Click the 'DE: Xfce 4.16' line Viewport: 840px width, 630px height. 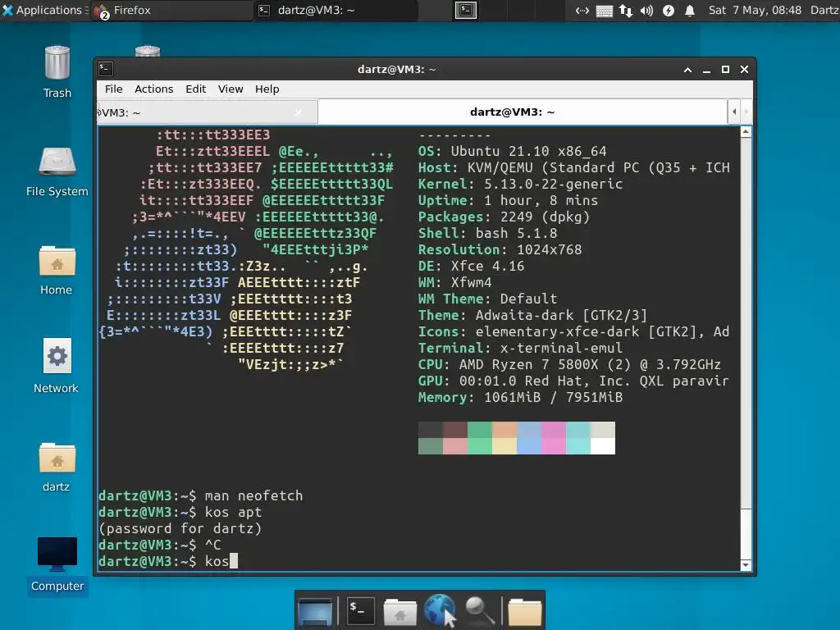pos(471,267)
